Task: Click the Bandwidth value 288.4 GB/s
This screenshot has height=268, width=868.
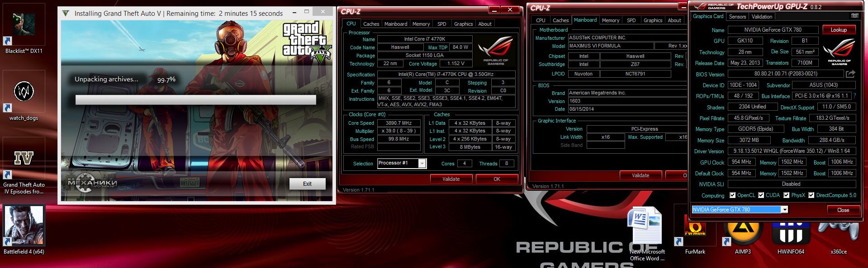Action: 832,140
